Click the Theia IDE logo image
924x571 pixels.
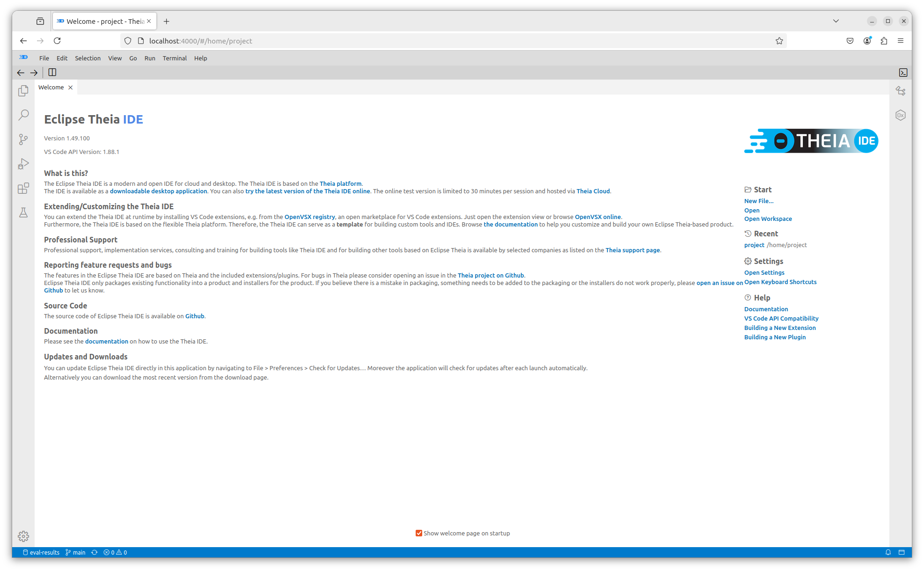811,141
